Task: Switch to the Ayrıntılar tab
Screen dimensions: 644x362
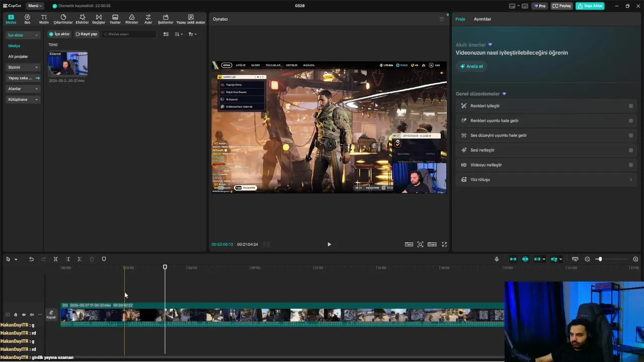Action: point(482,19)
